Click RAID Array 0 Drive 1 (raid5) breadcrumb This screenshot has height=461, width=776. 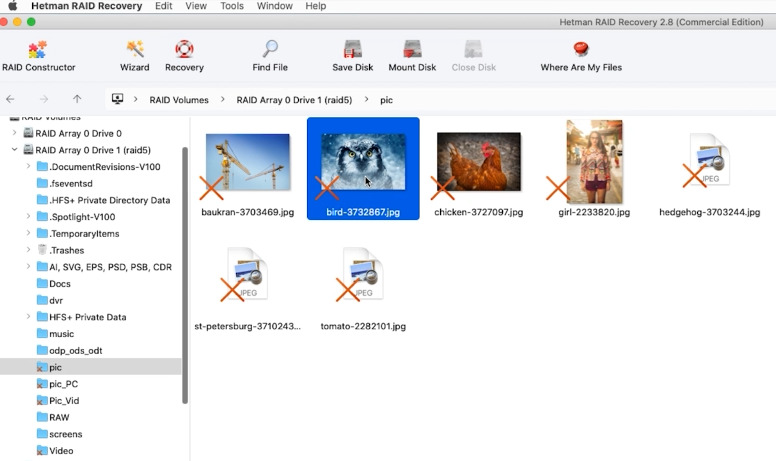coord(294,100)
